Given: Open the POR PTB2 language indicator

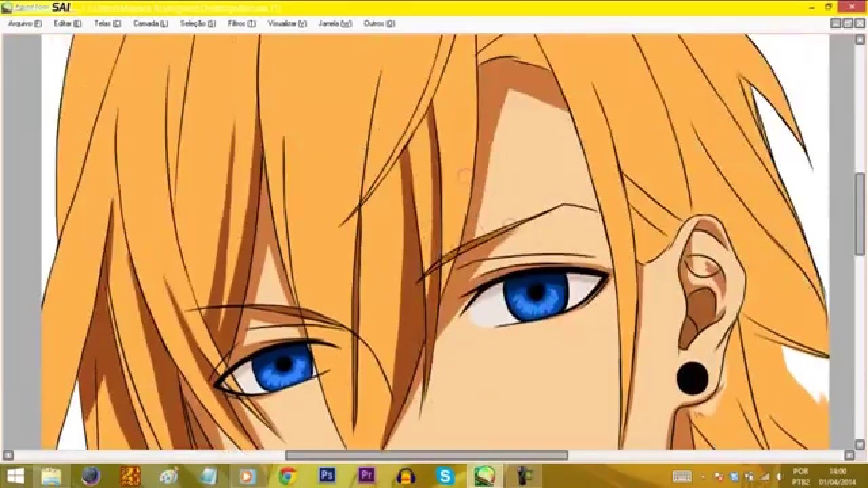Looking at the screenshot, I should [801, 476].
